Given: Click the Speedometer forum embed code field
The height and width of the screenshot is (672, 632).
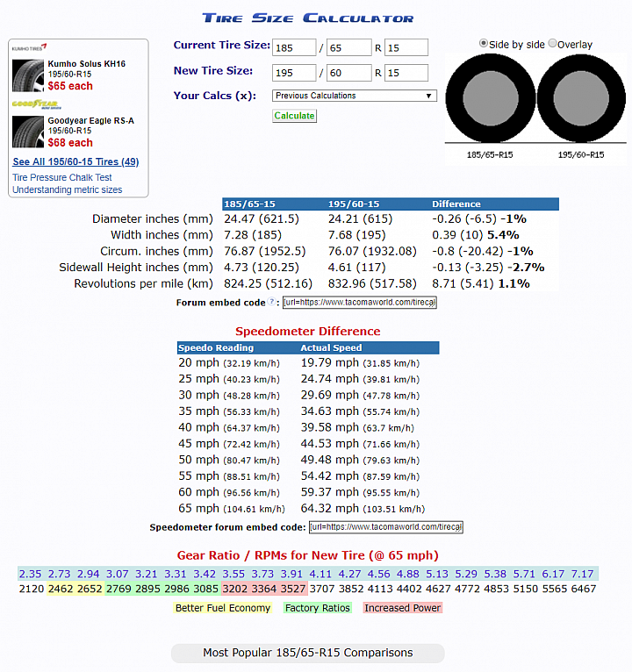Looking at the screenshot, I should (386, 526).
